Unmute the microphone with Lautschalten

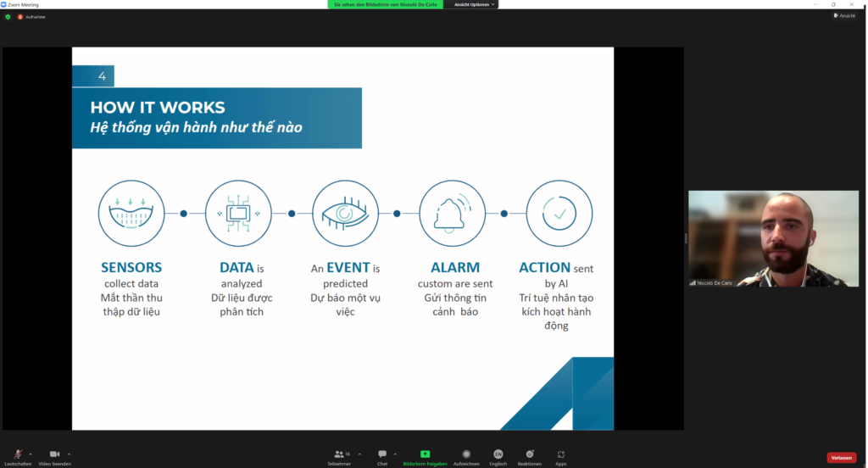pos(18,455)
